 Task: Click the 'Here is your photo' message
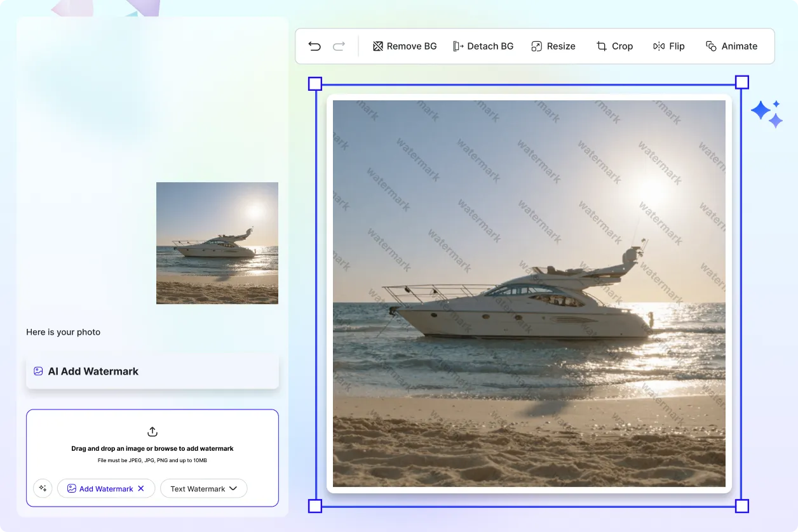63,332
